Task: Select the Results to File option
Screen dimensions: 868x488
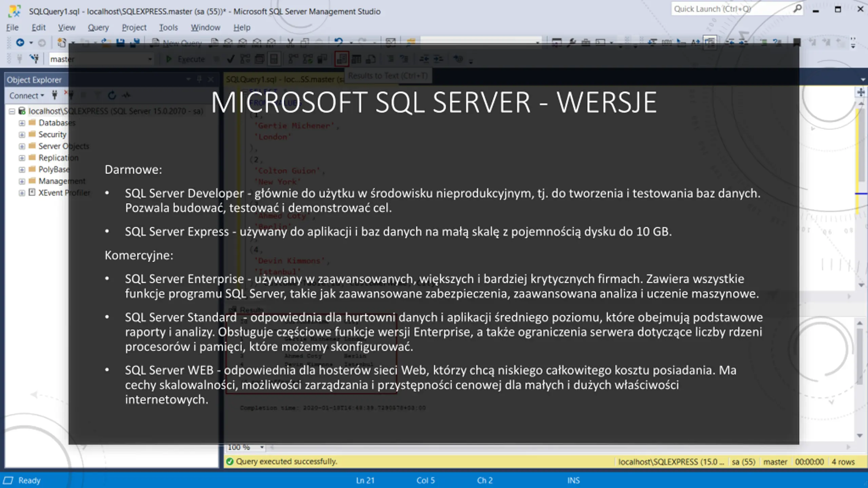Action: coord(371,59)
